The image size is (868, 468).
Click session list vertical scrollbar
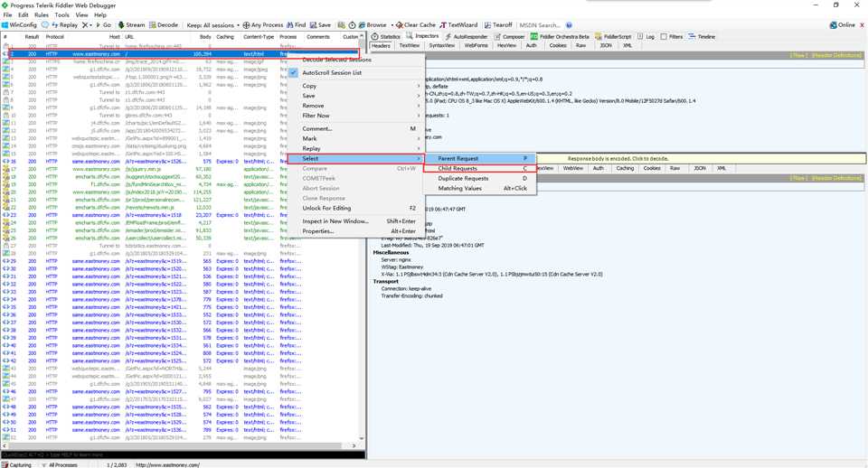362,238
